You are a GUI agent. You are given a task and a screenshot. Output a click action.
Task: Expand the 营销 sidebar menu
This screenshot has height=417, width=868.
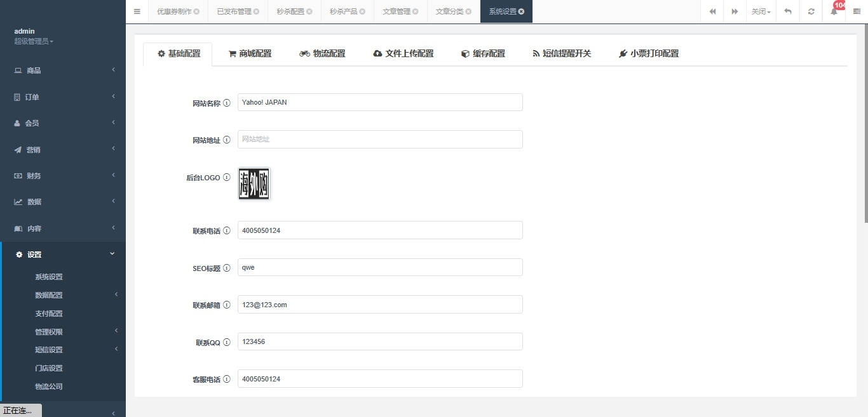coord(63,150)
